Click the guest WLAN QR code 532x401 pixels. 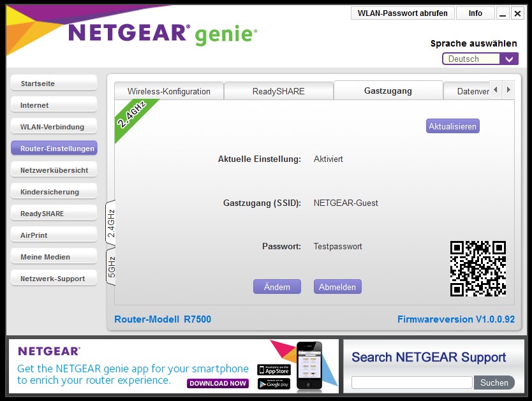pos(478,268)
